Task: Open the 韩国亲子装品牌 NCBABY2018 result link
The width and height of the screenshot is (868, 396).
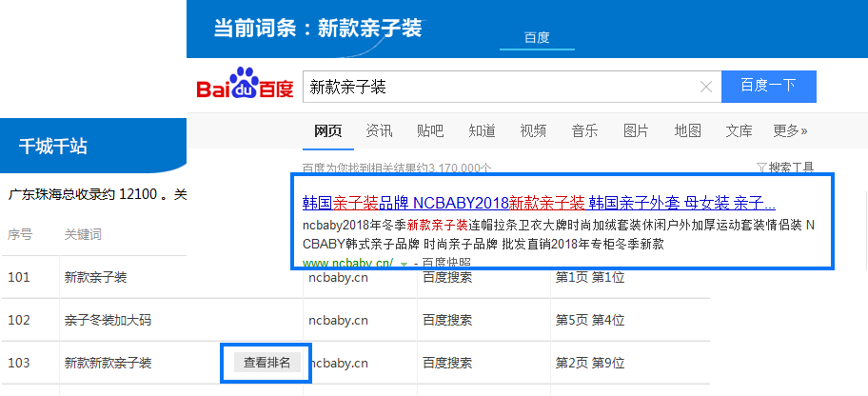Action: (539, 204)
